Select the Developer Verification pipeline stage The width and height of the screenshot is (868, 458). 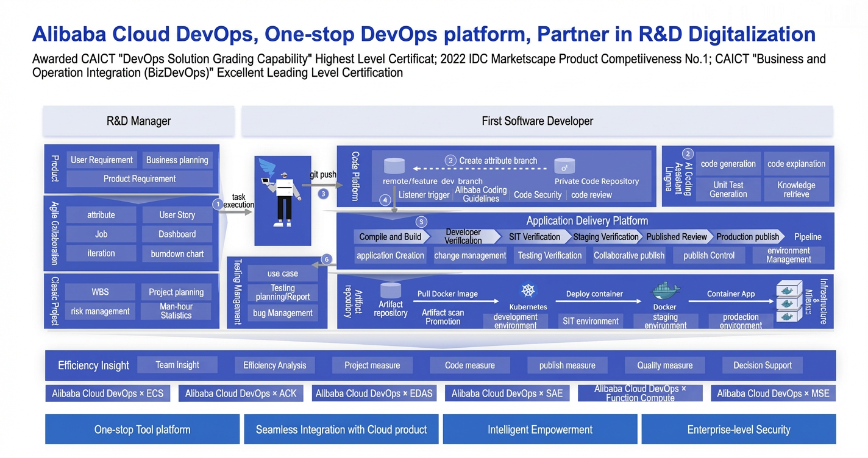pyautogui.click(x=463, y=237)
